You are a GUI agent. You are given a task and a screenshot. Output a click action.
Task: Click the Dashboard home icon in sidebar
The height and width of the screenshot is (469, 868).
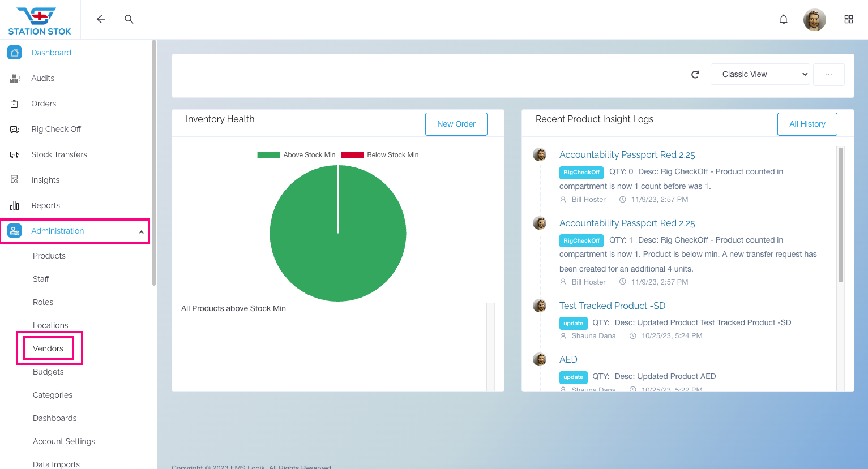coord(15,53)
